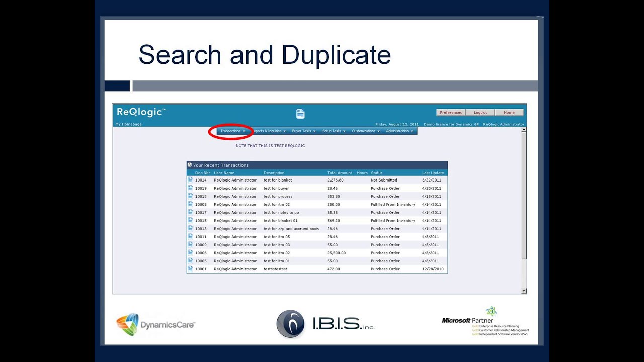
Task: Open document icon for transaction 10006
Action: 190,252
